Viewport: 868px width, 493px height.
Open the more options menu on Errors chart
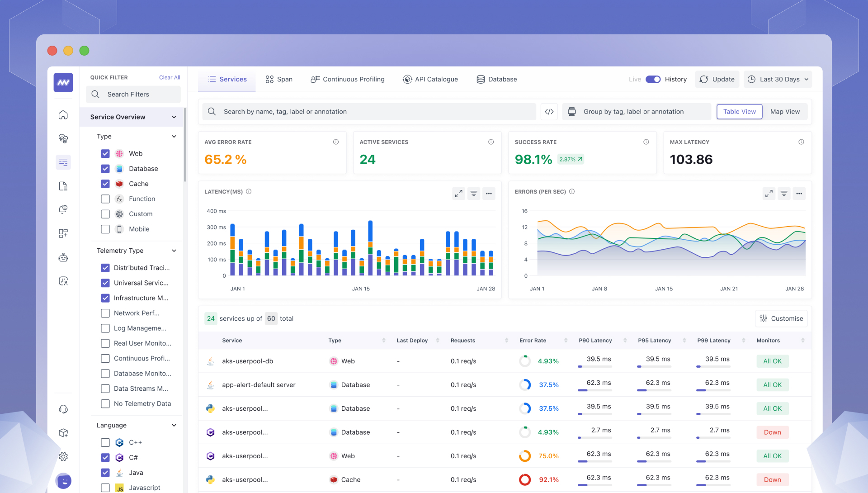click(799, 193)
